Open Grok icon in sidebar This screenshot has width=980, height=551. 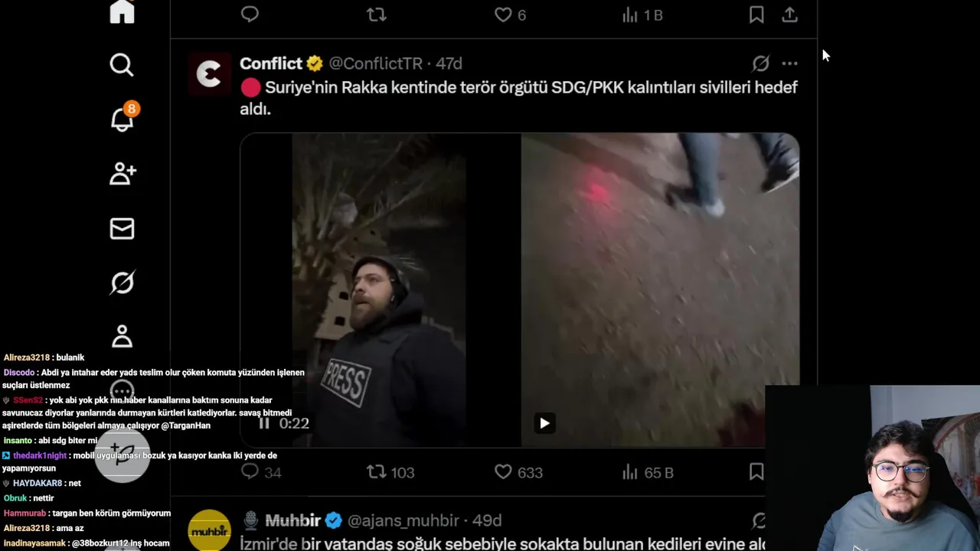pyautogui.click(x=122, y=283)
